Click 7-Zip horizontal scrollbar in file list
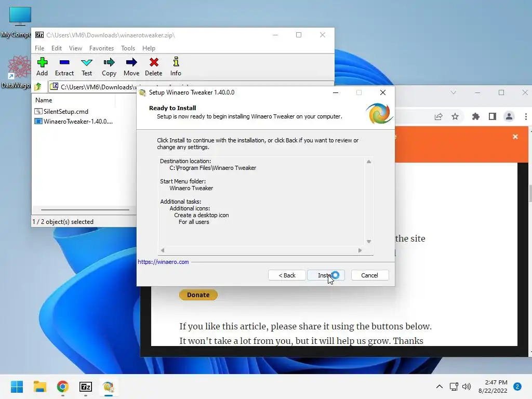This screenshot has width=532, height=399. (85, 210)
